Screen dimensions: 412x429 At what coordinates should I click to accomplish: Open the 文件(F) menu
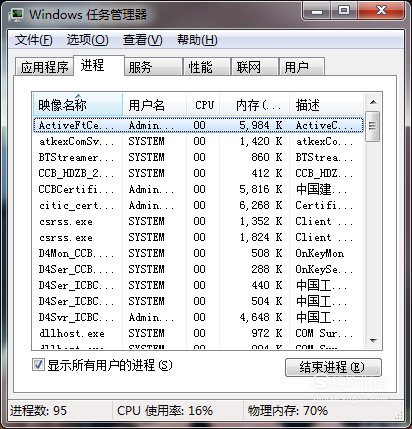pos(33,40)
